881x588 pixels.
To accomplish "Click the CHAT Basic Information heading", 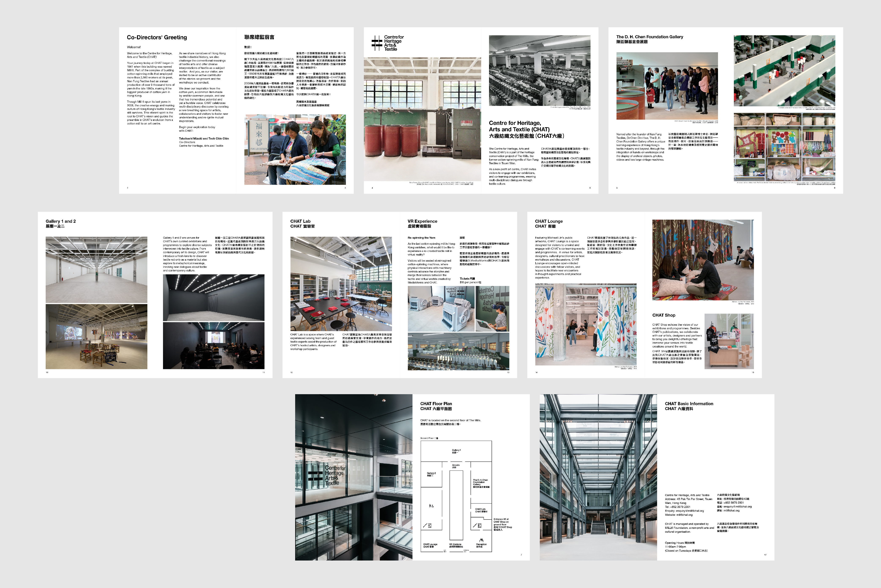I will (689, 403).
